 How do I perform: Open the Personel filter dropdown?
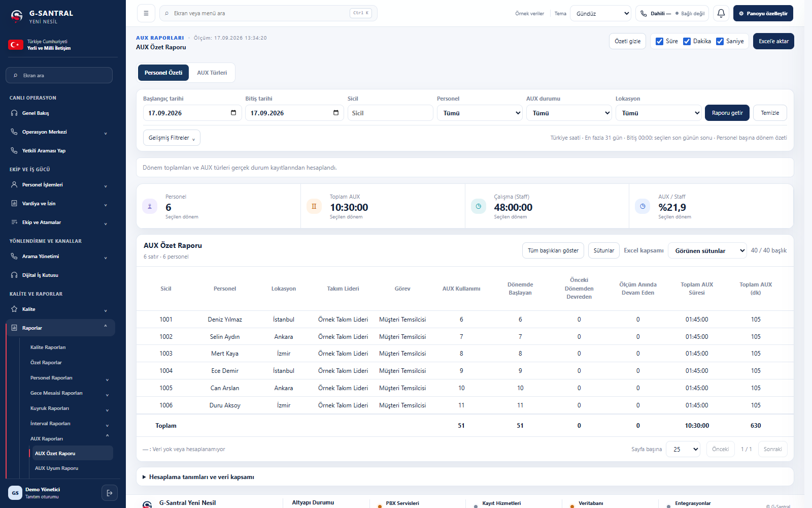(480, 113)
